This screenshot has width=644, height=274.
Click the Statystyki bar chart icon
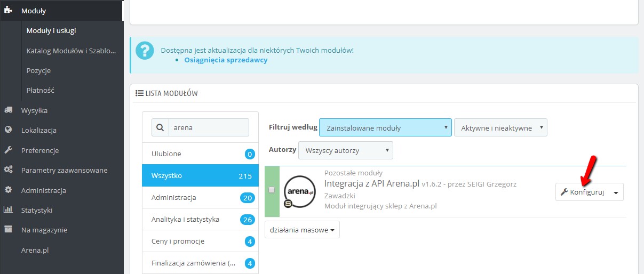coord(8,210)
